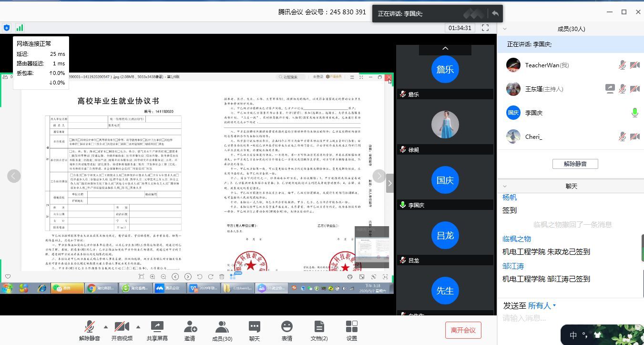Collapse the 成员(30人) members panel
The height and width of the screenshot is (345, 644).
coord(505,29)
